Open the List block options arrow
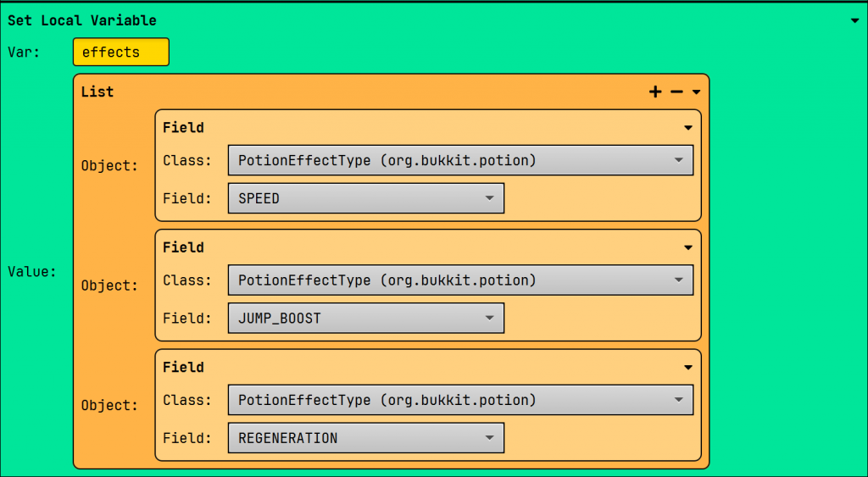 point(696,92)
